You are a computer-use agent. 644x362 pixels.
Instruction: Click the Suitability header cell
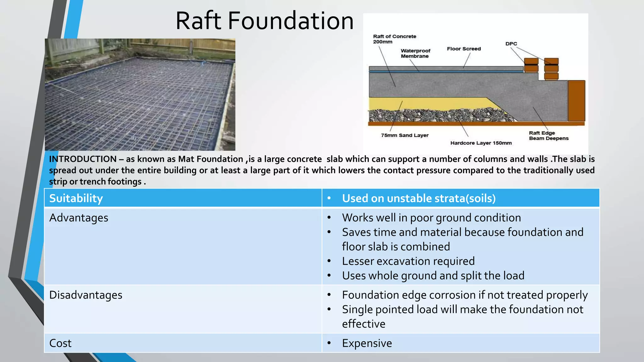(x=76, y=198)
